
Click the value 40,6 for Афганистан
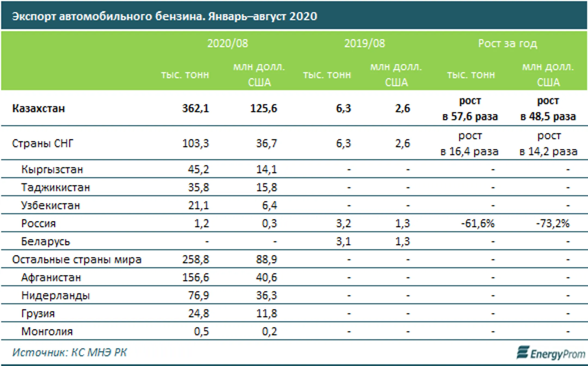(267, 277)
